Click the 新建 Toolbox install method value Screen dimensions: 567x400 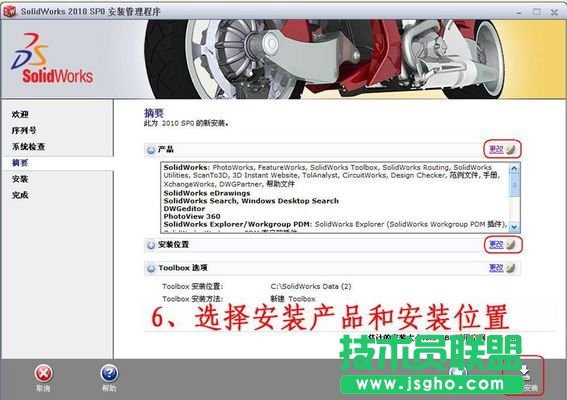point(293,299)
